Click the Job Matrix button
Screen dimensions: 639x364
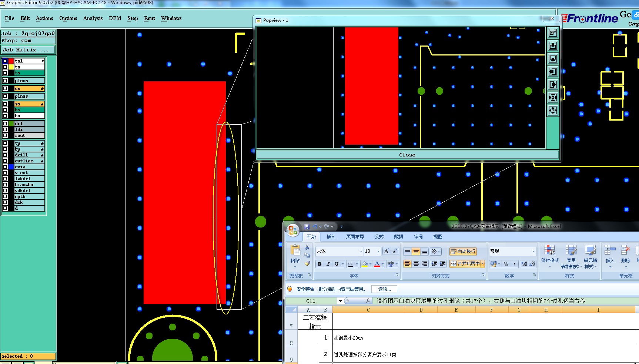click(x=28, y=50)
